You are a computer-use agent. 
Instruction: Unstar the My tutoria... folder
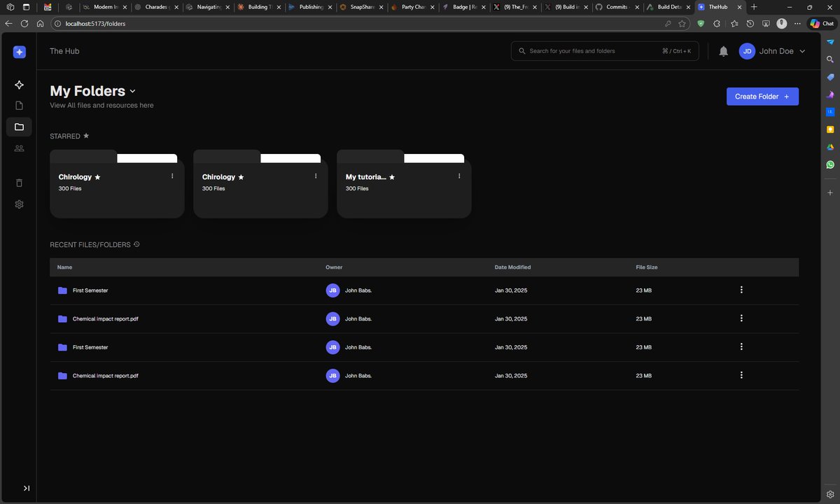click(392, 177)
